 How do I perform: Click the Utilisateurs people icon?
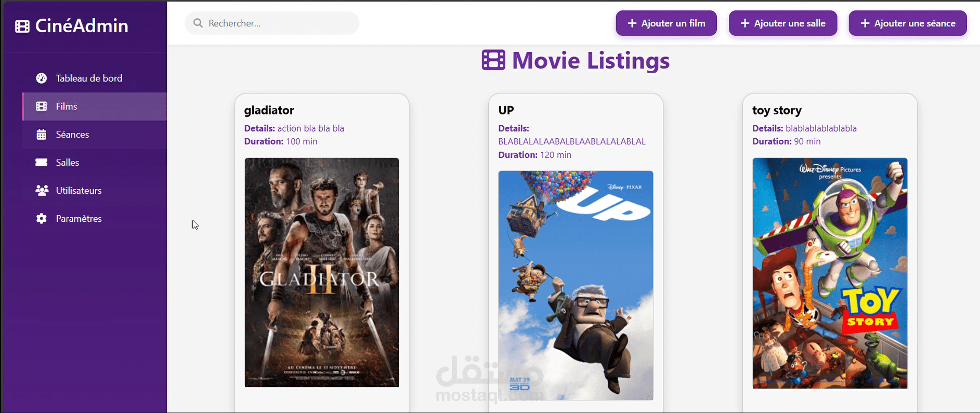(42, 191)
